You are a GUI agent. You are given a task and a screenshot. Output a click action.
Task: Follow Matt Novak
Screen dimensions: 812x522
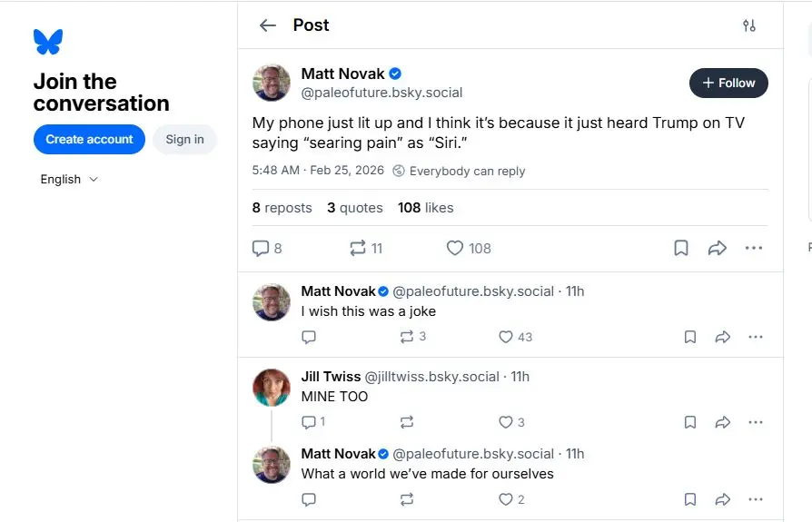pyautogui.click(x=728, y=83)
